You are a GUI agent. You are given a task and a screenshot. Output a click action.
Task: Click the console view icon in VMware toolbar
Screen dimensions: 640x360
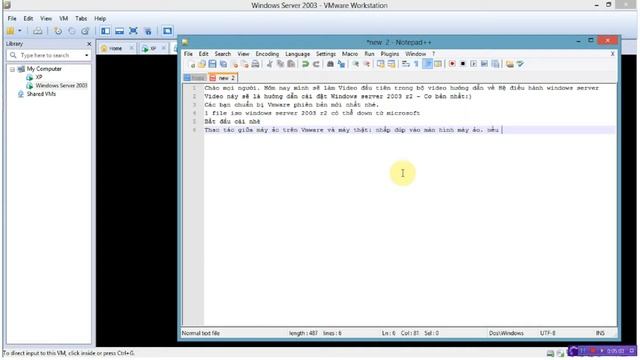(167, 31)
